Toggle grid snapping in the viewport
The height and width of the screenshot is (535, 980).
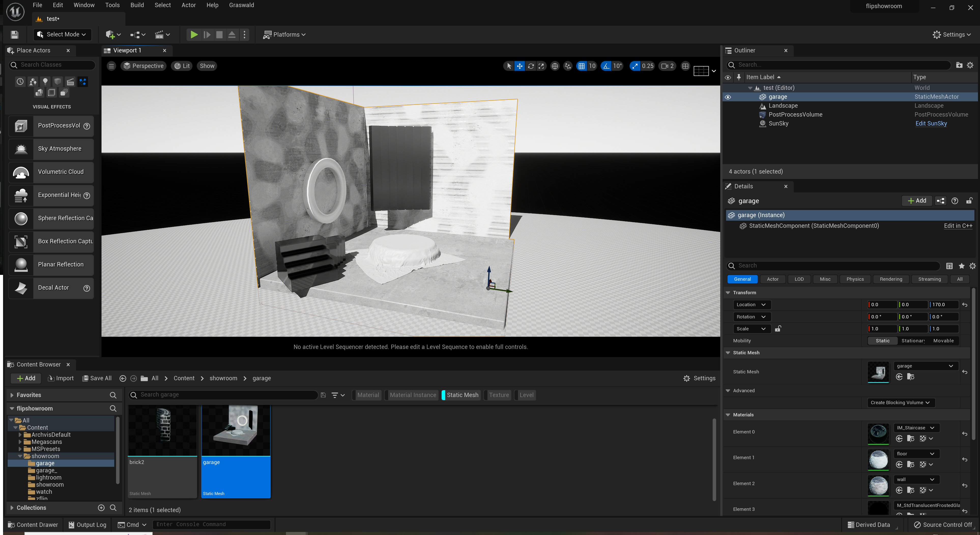pos(582,66)
